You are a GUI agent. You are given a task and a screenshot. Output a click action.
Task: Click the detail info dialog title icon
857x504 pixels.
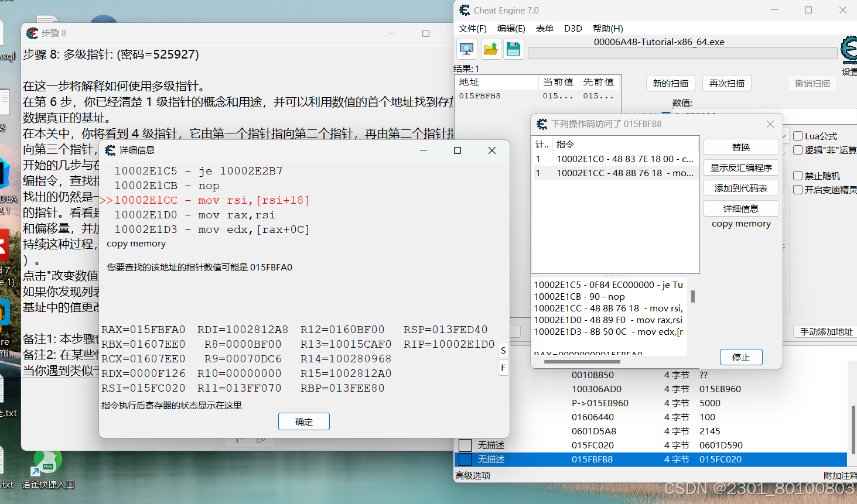[x=110, y=150]
